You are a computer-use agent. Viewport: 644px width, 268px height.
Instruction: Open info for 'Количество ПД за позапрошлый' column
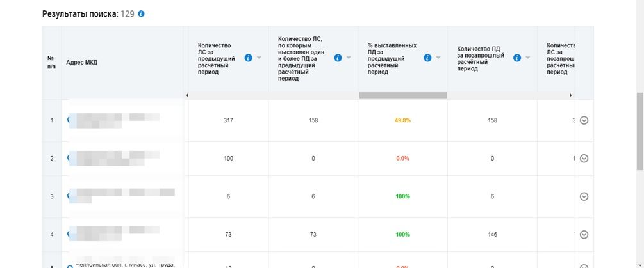[517, 58]
